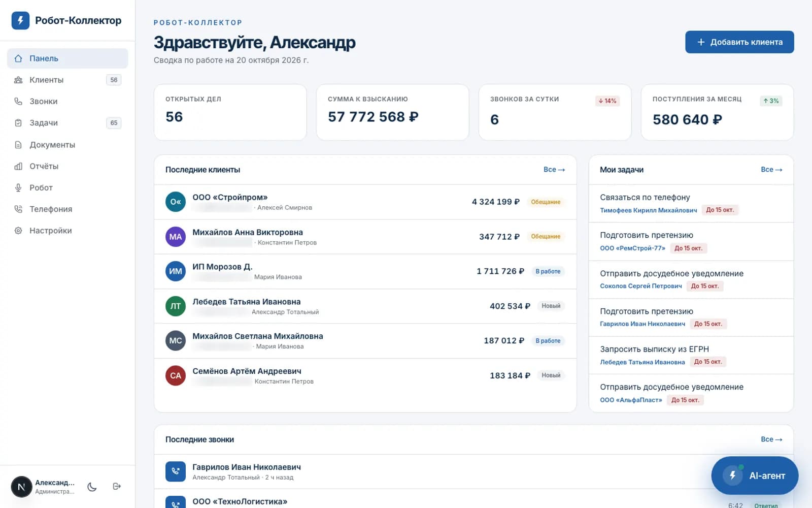Open Телефония phone icon in sidebar

18,209
